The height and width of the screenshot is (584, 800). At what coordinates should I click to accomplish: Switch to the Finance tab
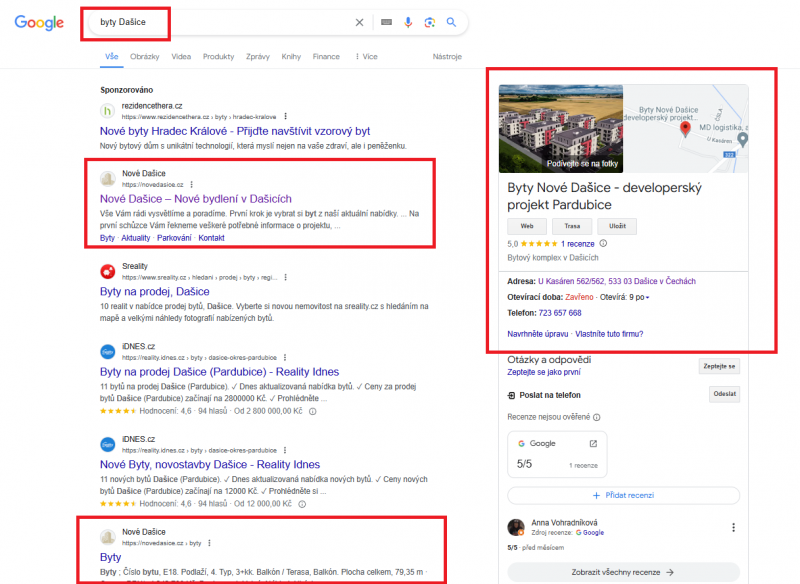click(326, 57)
